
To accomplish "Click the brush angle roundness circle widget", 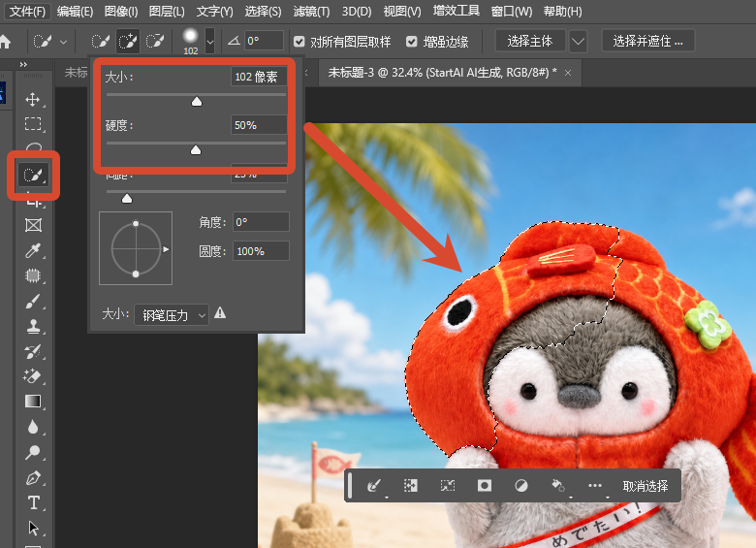I will pos(136,248).
